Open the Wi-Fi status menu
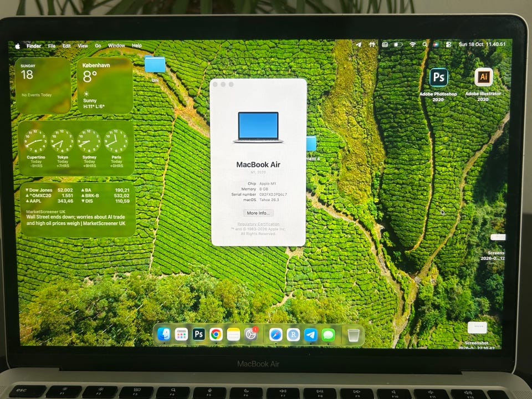The width and height of the screenshot is (532, 399). click(x=412, y=44)
